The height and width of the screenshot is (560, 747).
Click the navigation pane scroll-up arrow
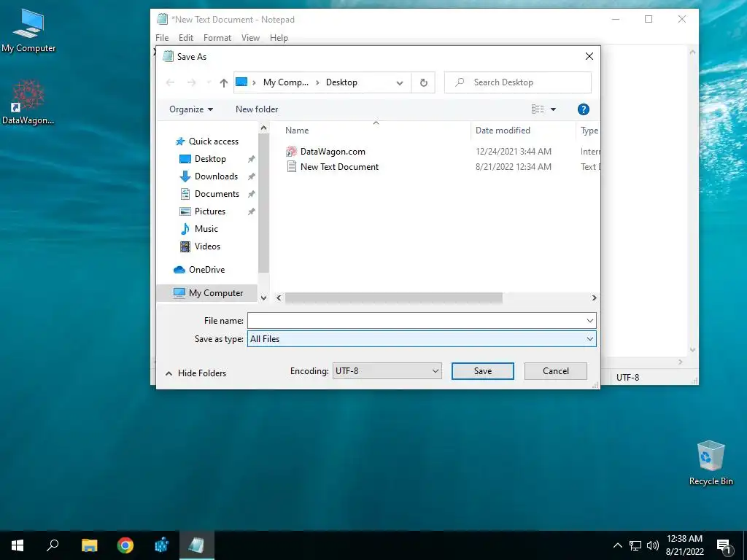click(263, 128)
